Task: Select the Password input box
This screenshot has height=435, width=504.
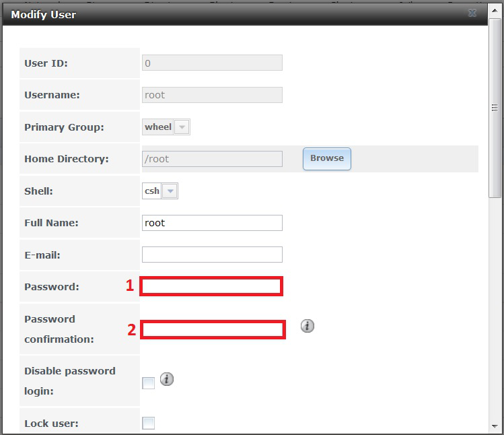Action: click(212, 286)
